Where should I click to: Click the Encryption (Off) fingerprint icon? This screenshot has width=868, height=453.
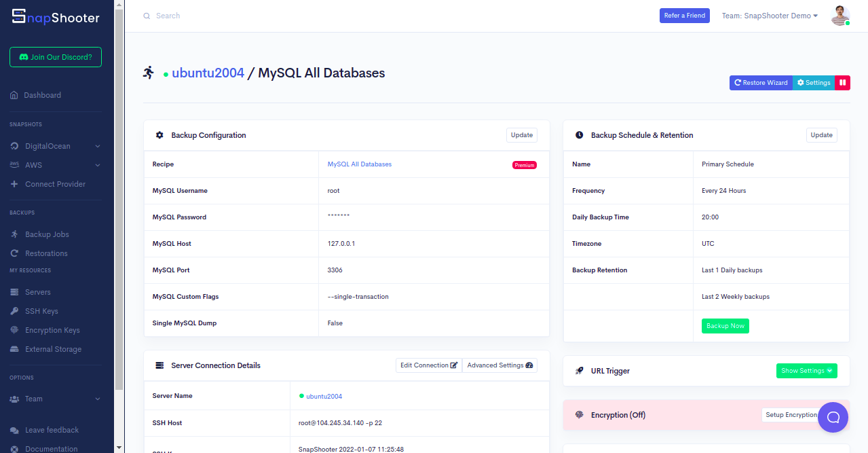(580, 415)
